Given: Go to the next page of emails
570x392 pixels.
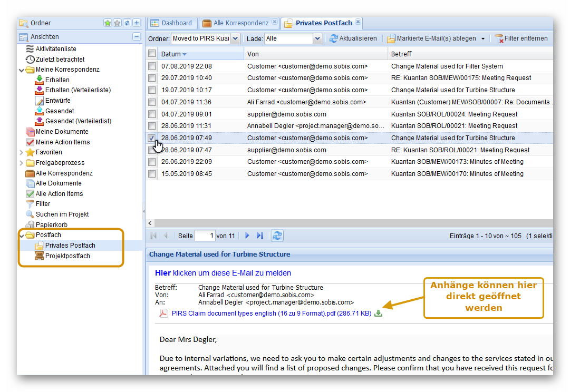Looking at the screenshot, I should click(247, 236).
